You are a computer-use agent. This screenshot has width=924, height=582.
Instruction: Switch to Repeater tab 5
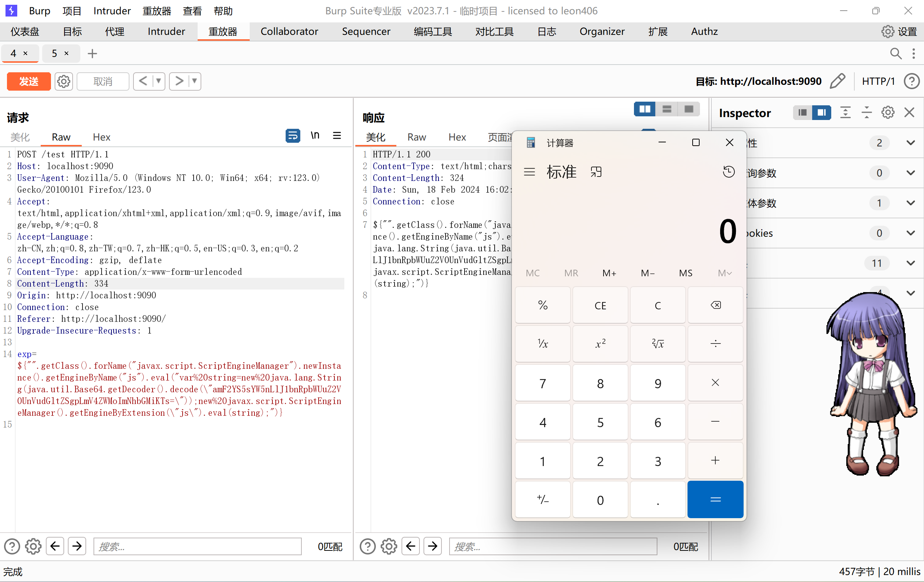[55, 53]
